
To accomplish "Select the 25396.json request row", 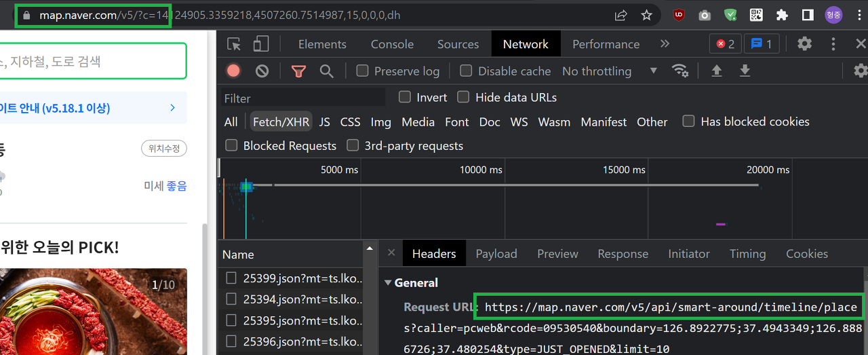I will (293, 341).
